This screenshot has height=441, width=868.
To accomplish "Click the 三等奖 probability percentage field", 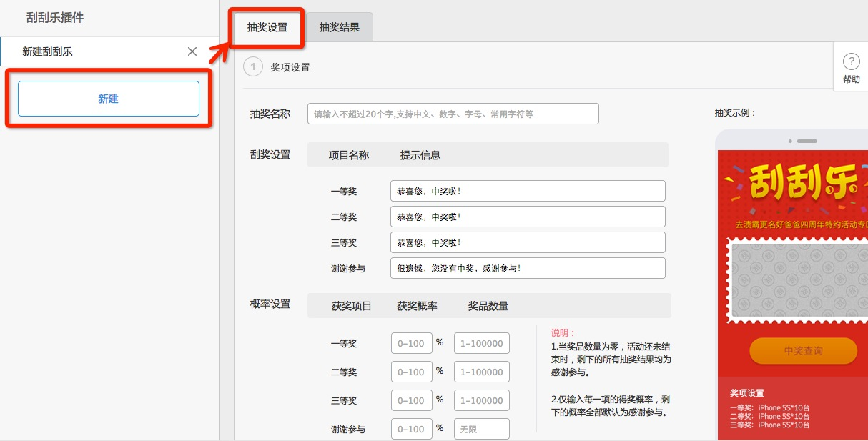I will [412, 400].
